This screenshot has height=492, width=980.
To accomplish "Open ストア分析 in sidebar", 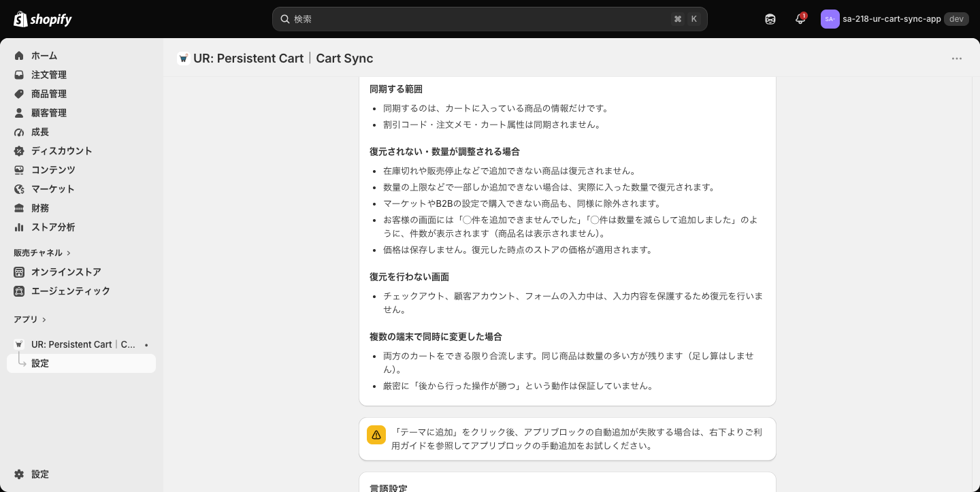I will 53,227.
